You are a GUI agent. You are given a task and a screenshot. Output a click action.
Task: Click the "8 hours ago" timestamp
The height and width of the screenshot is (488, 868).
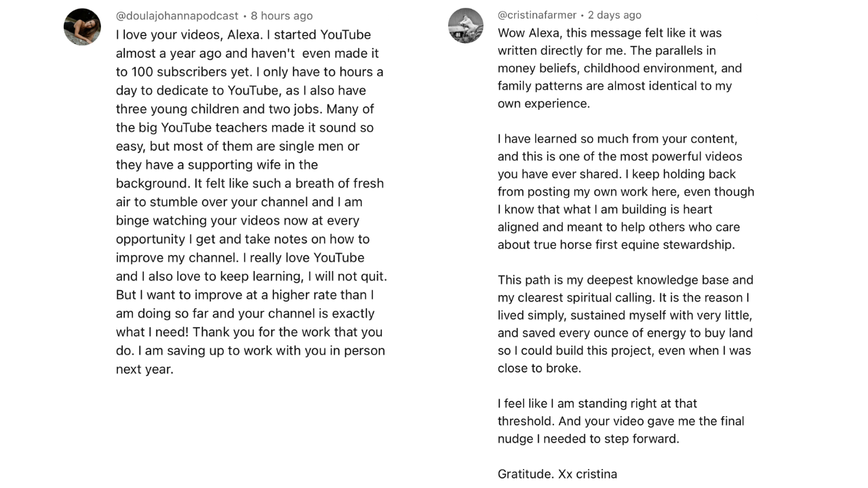[x=281, y=16]
